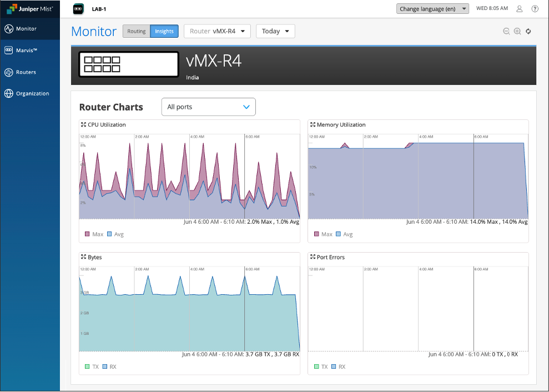Screen dimensions: 549x392
Task: Open the All ports dropdown
Action: [208, 107]
